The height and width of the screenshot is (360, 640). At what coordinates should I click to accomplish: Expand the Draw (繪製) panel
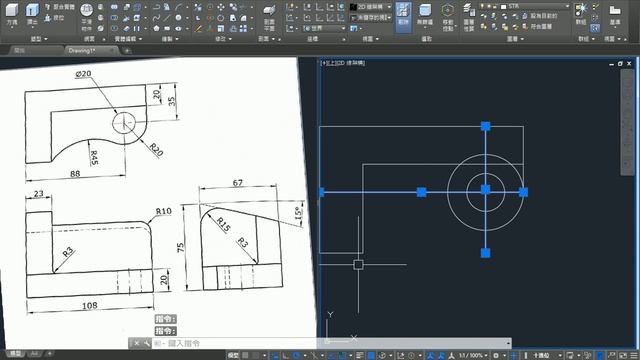click(170, 39)
